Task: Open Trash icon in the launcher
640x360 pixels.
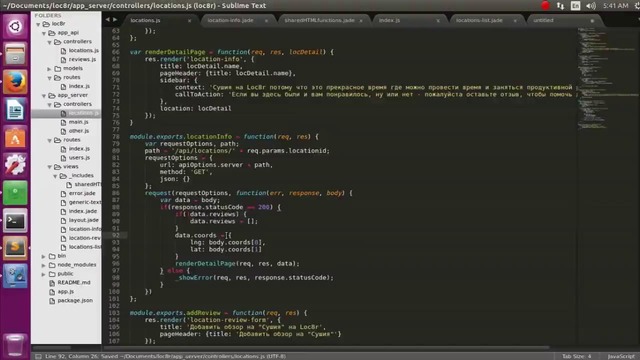Action: click(15, 345)
